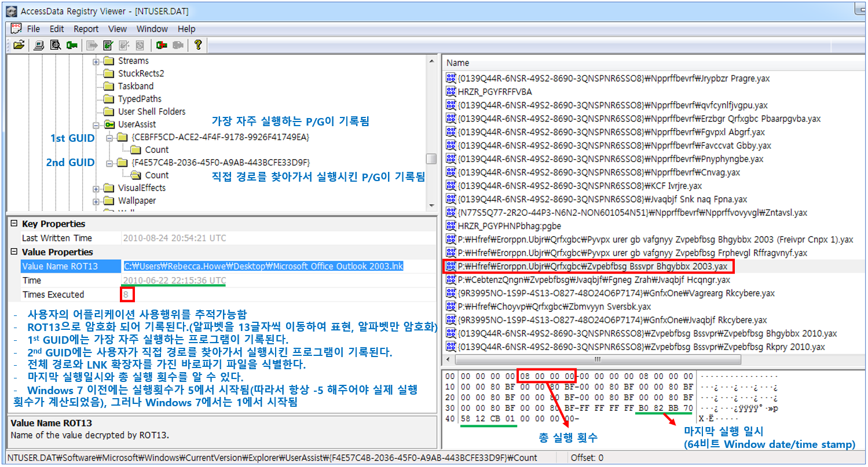The height and width of the screenshot is (467, 868).
Task: Collapse the Value Properties section
Action: 14,252
